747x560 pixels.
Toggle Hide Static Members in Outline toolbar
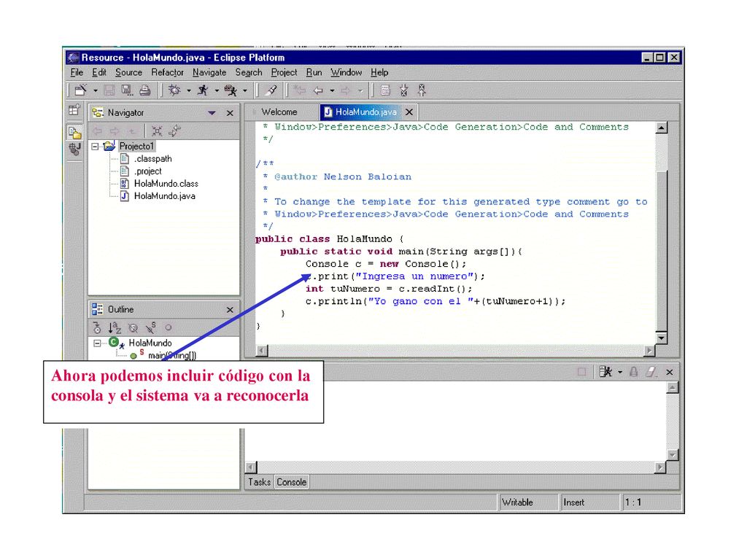[150, 327]
